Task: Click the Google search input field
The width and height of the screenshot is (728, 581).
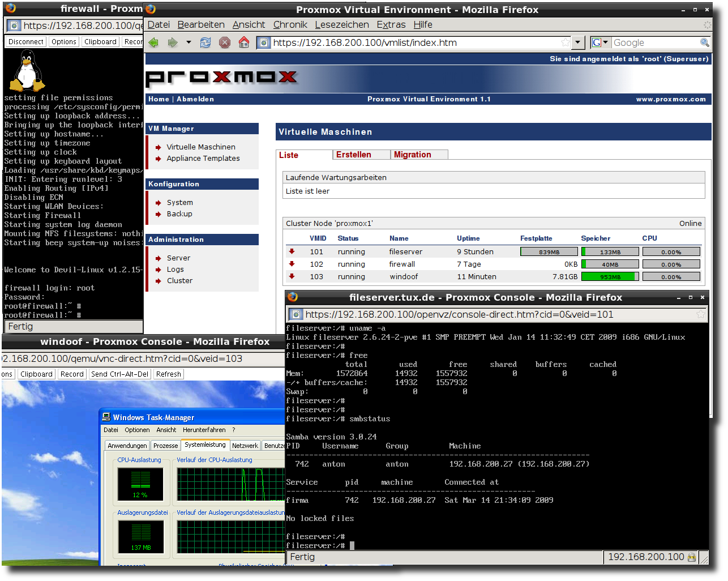Action: point(655,42)
